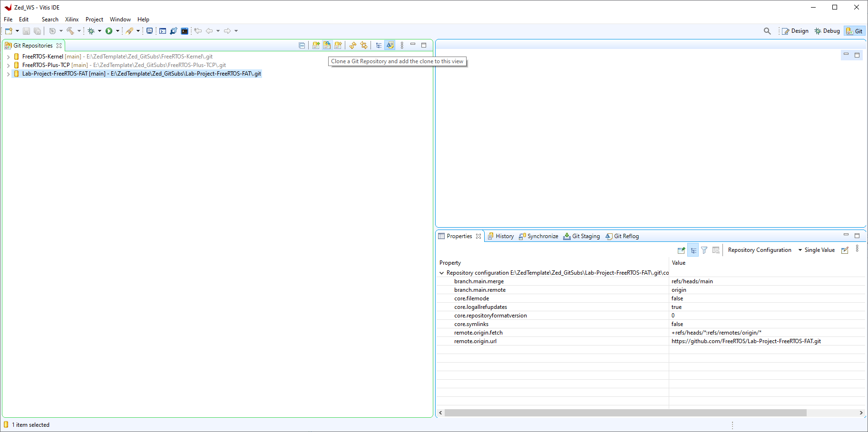868x432 pixels.
Task: Switch to the Debug perspective
Action: point(827,31)
